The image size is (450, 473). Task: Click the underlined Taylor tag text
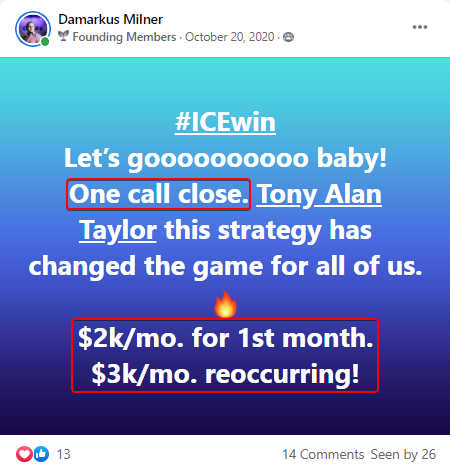pyautogui.click(x=118, y=230)
